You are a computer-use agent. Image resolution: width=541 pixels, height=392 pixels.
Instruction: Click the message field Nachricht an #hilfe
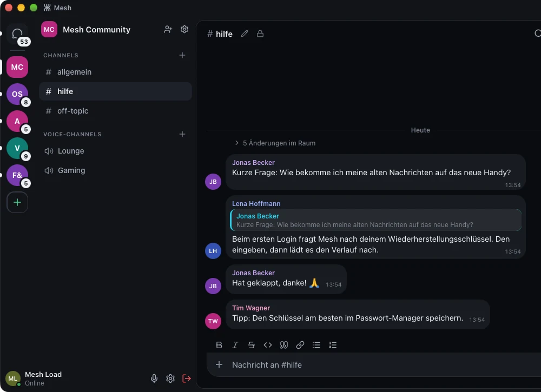tap(383, 365)
